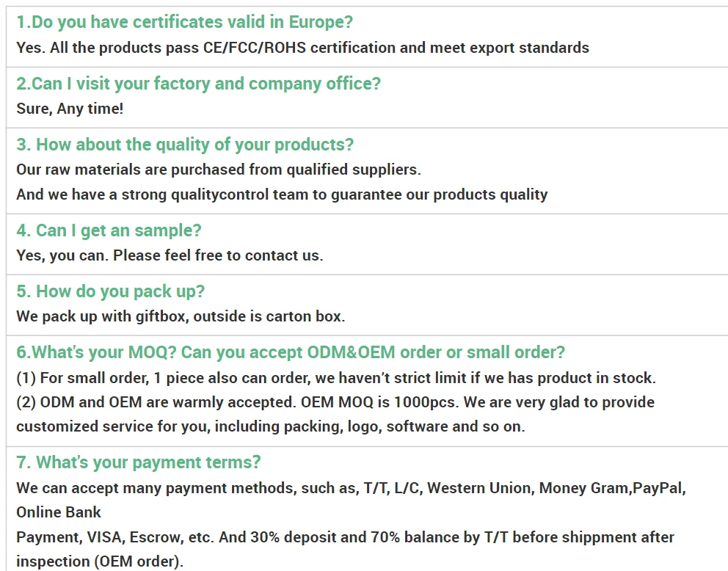Image resolution: width=728 pixels, height=571 pixels.
Task: Click the 30% deposit and 70% balance line
Action: point(345,537)
